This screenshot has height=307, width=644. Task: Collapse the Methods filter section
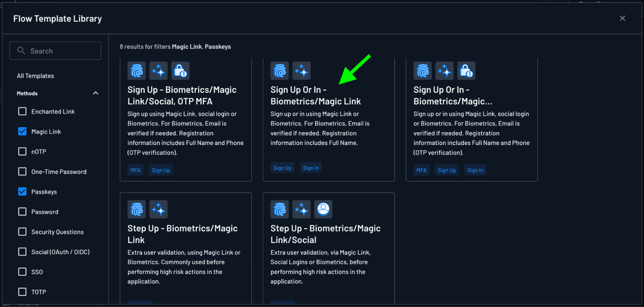[95, 93]
